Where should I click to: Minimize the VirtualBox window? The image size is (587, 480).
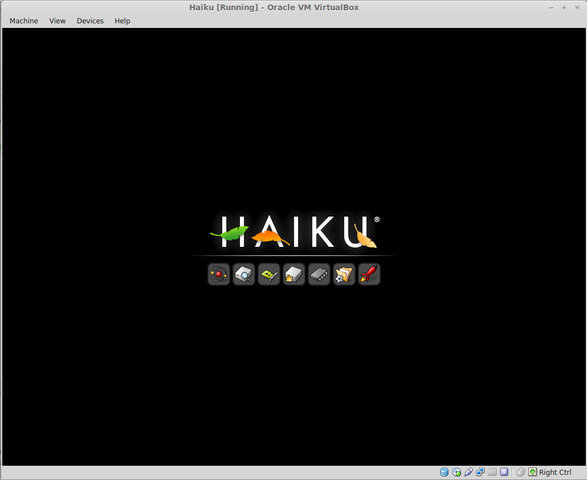pyautogui.click(x=551, y=7)
